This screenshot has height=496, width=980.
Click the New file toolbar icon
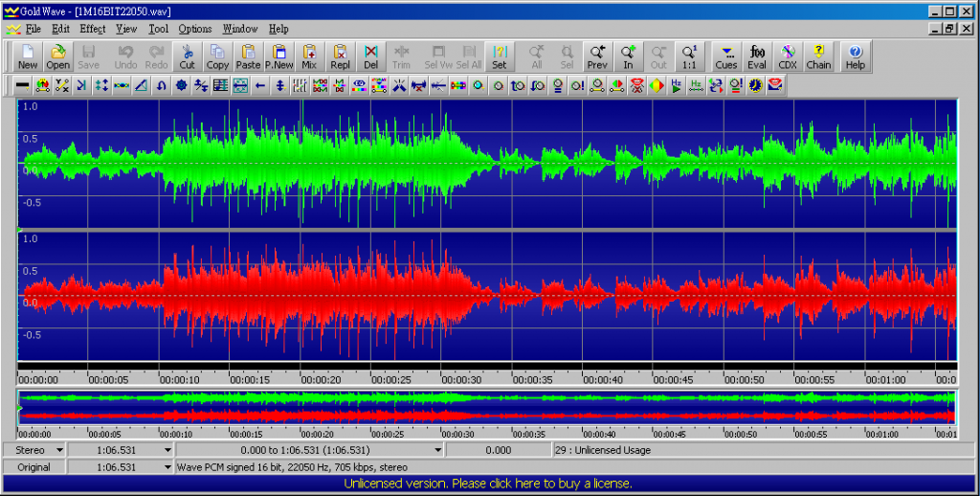[x=28, y=56]
